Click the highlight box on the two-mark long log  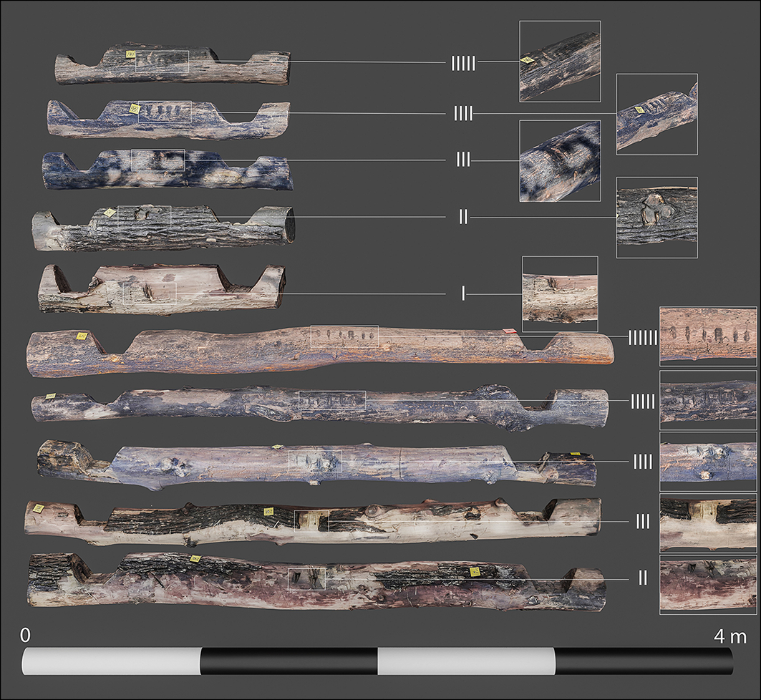click(x=306, y=579)
